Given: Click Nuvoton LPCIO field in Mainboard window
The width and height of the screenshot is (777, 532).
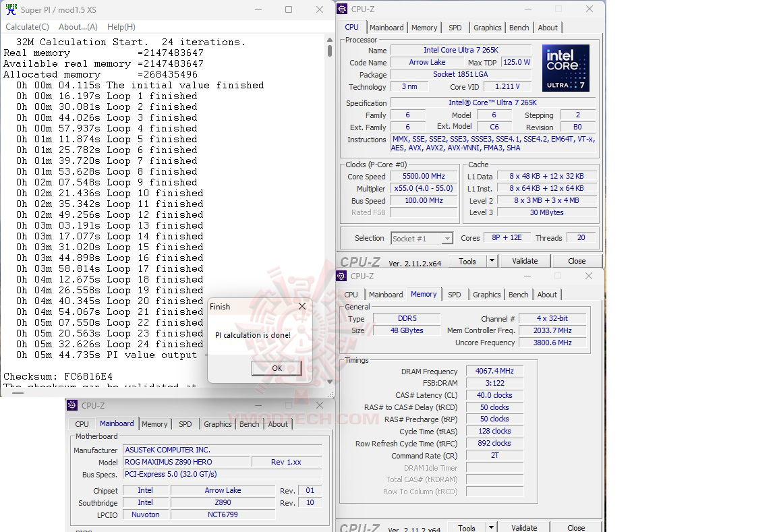Looking at the screenshot, I should point(145,514).
